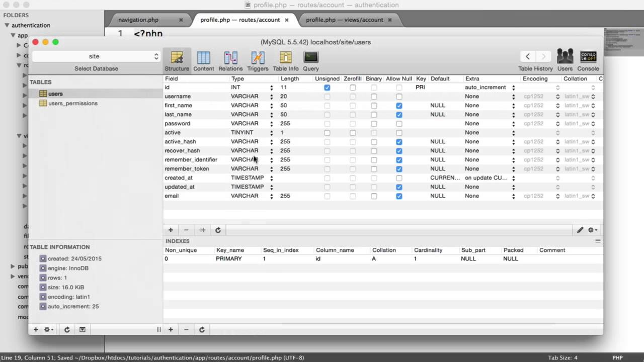The image size is (644, 362).
Task: Open the Query editor
Action: coord(311,61)
